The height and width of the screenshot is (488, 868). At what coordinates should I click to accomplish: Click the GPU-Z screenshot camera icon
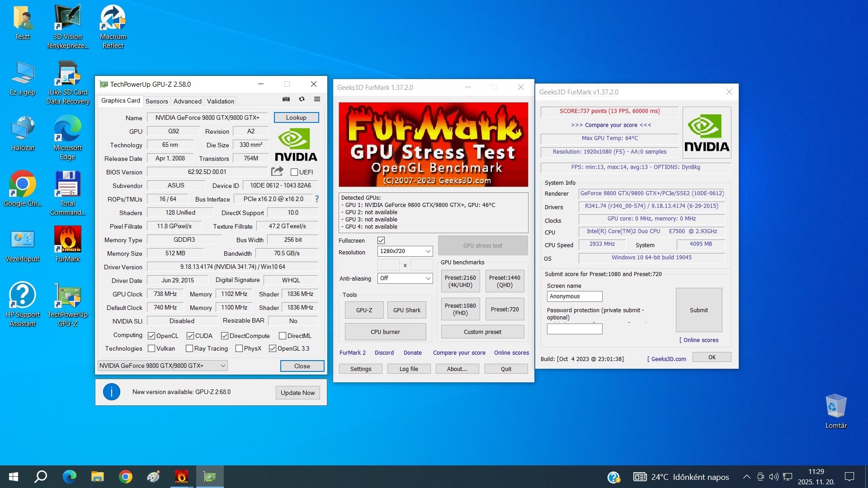pos(286,99)
